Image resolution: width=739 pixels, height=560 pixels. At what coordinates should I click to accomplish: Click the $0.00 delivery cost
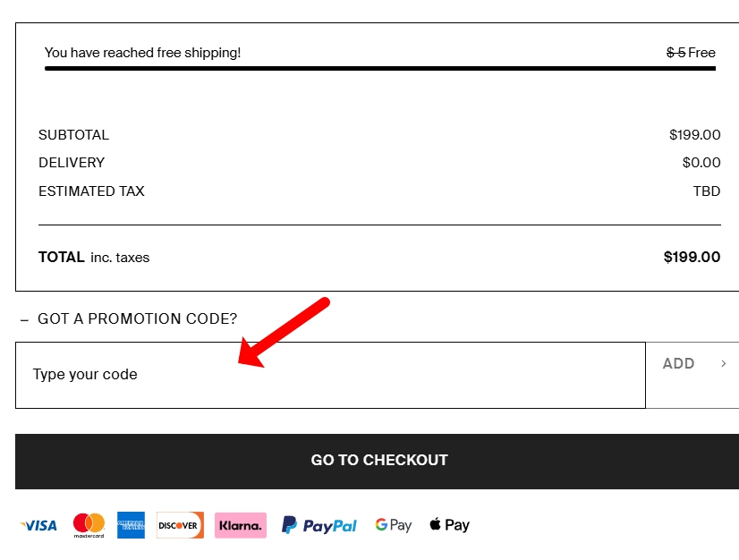[701, 163]
